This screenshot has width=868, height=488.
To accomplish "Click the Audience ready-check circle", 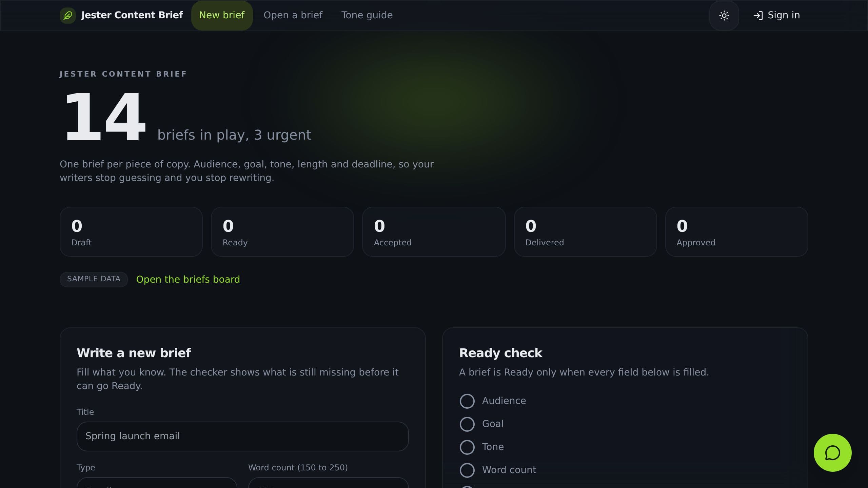I will pos(467,401).
